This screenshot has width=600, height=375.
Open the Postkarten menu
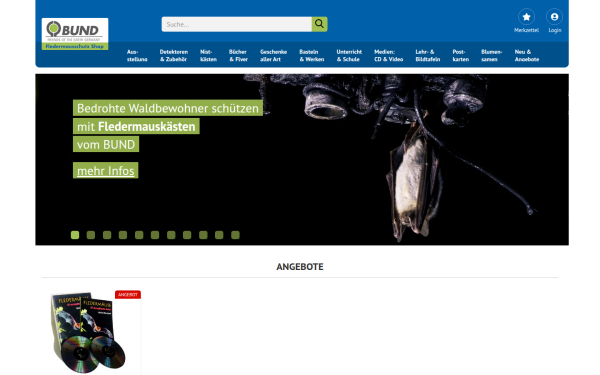point(460,55)
